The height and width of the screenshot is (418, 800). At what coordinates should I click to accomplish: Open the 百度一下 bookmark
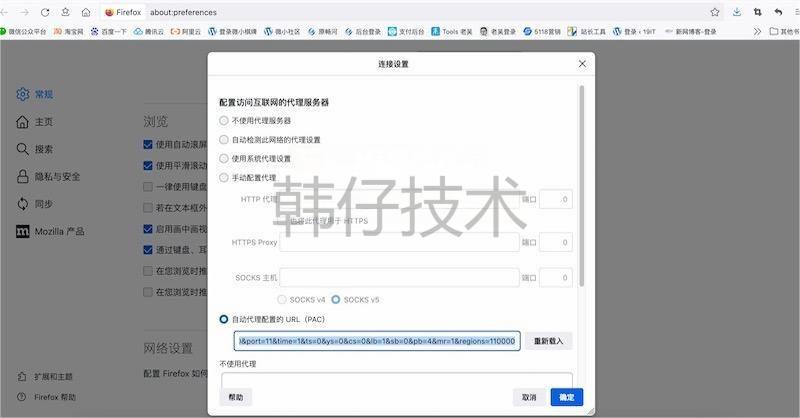108,32
